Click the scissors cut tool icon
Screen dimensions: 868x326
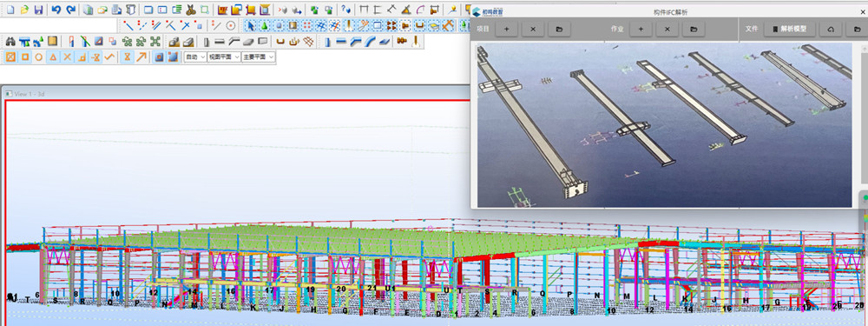click(x=191, y=10)
